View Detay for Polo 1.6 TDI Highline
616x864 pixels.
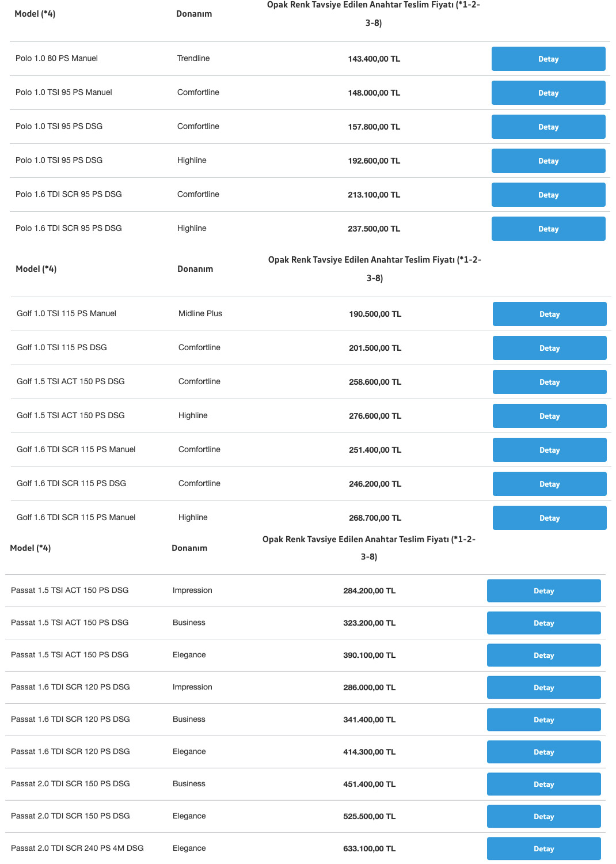pyautogui.click(x=548, y=229)
